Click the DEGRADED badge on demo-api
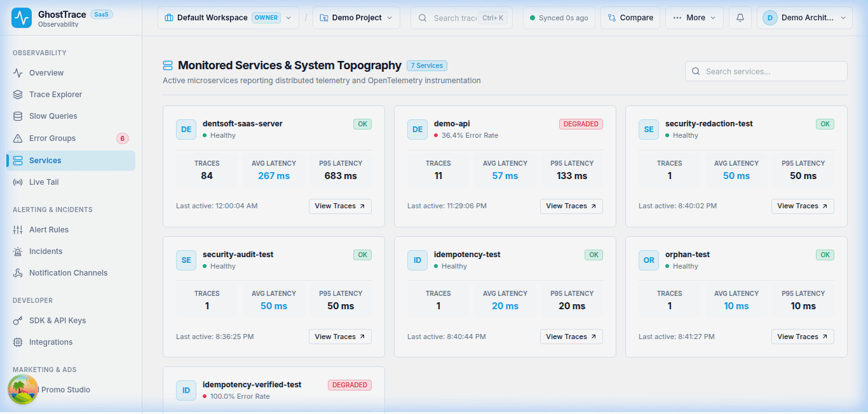 581,124
